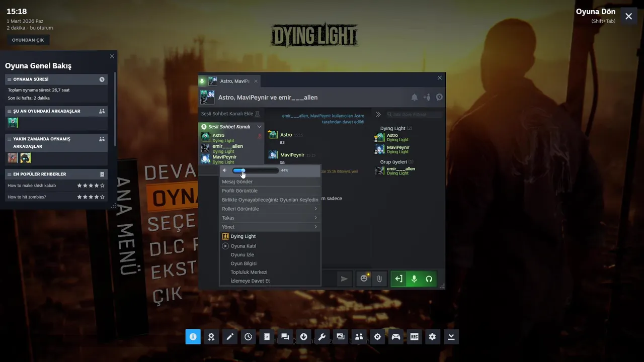Click the invite friend icon in chat header
Image resolution: width=644 pixels, height=362 pixels.
(427, 97)
